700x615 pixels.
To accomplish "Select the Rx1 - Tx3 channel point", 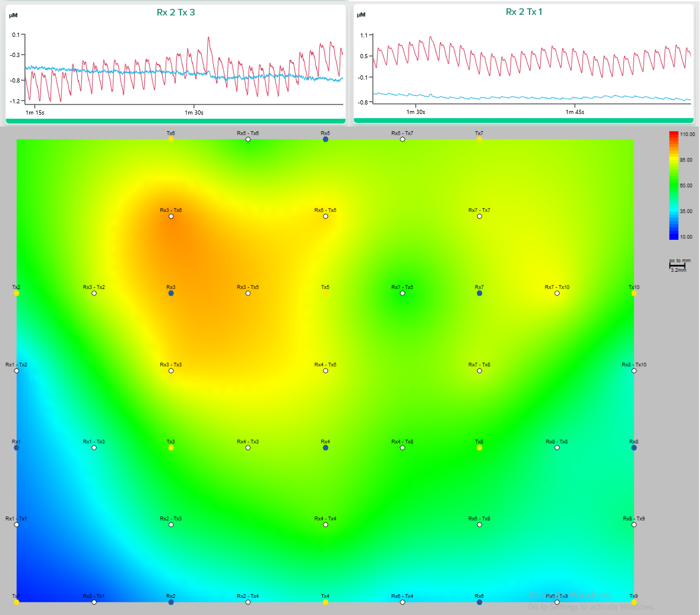I will tap(94, 448).
